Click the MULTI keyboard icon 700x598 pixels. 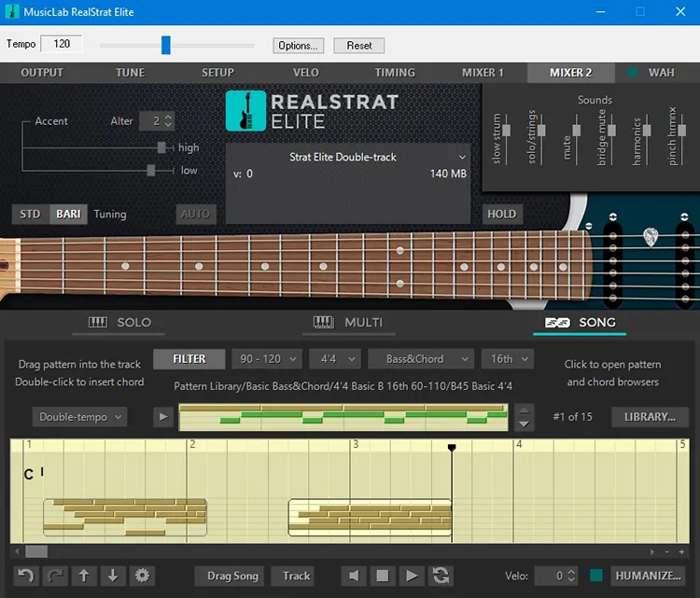pos(324,322)
